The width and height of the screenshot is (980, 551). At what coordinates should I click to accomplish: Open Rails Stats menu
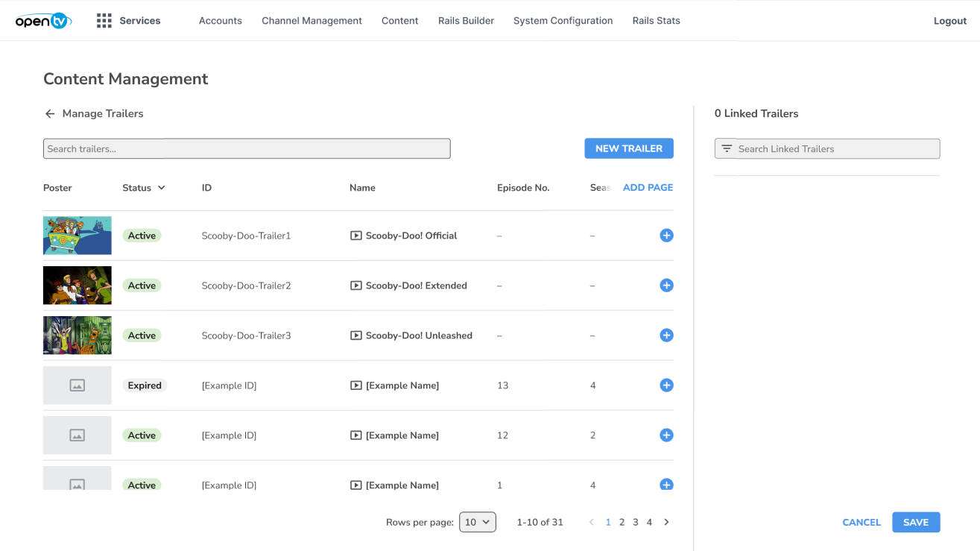pos(657,21)
